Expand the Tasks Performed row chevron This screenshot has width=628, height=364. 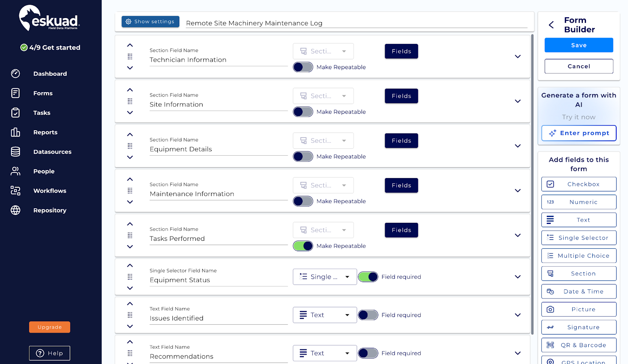[x=518, y=235]
